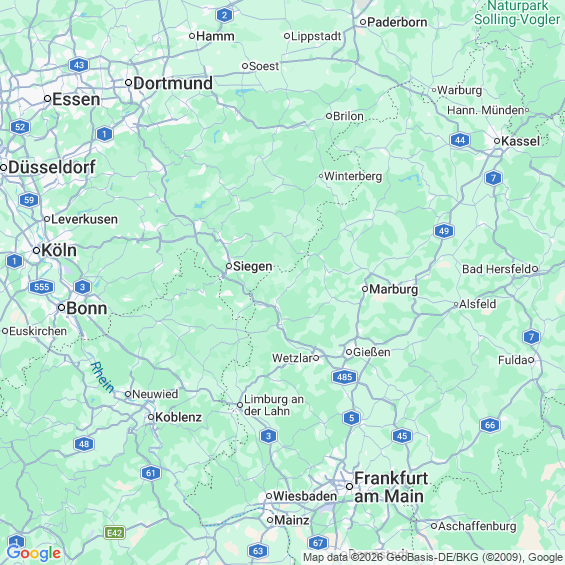Click the Limburg an der Lahn label
This screenshot has height=565, width=565.
coord(274,405)
